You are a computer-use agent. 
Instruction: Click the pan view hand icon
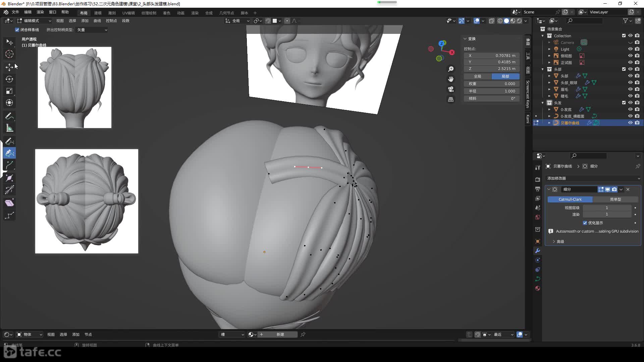(451, 79)
